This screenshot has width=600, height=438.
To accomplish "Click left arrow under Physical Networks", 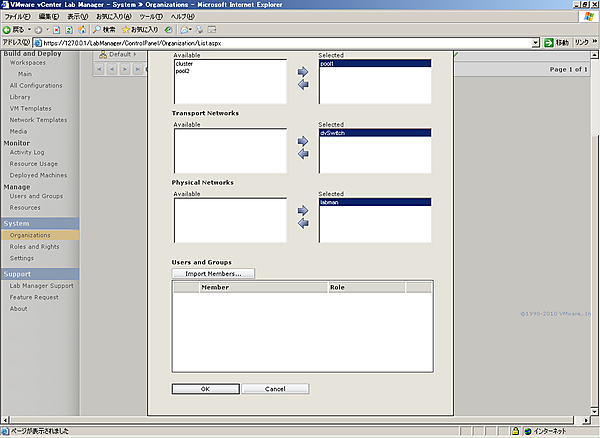I will (303, 223).
